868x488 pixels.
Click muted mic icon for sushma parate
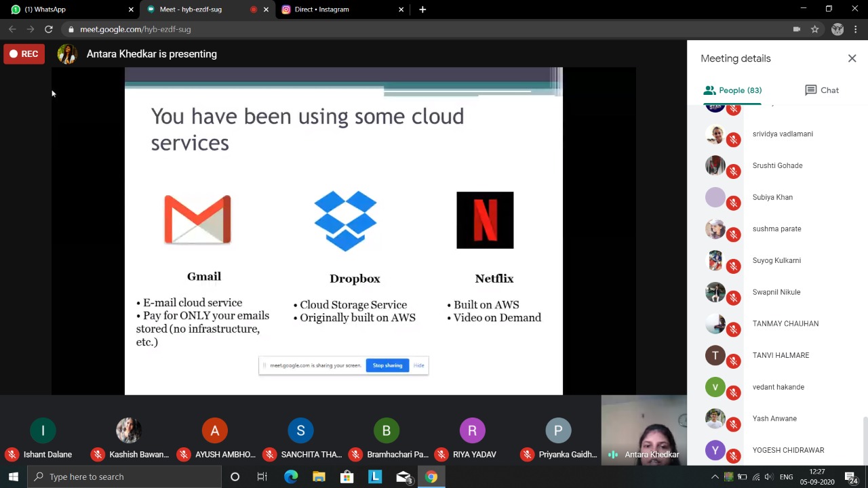tap(733, 235)
